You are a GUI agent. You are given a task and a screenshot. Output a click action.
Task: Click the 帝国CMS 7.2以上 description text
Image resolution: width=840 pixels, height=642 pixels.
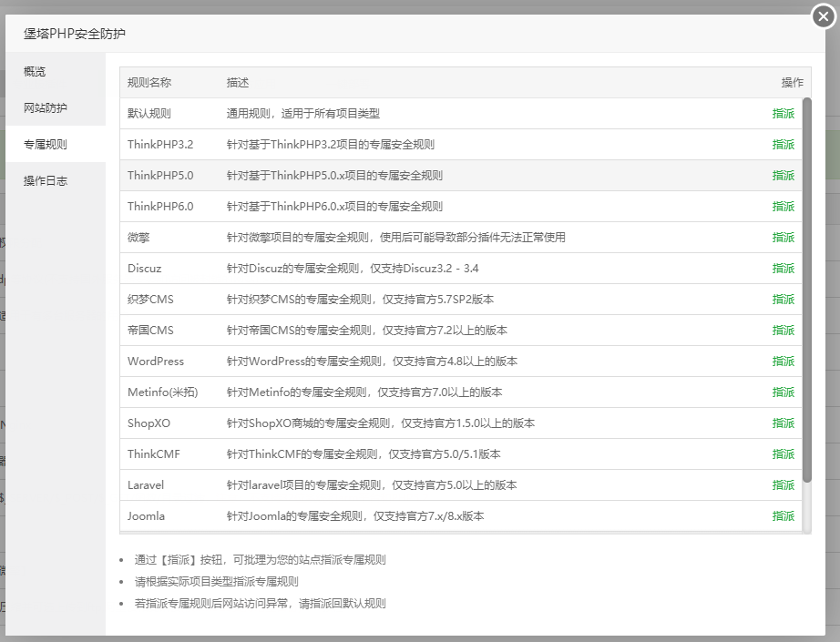click(366, 331)
